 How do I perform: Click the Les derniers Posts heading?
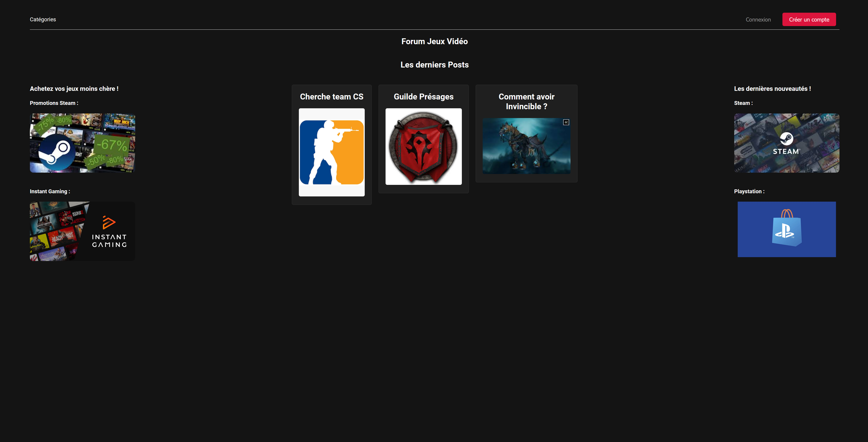tap(434, 65)
